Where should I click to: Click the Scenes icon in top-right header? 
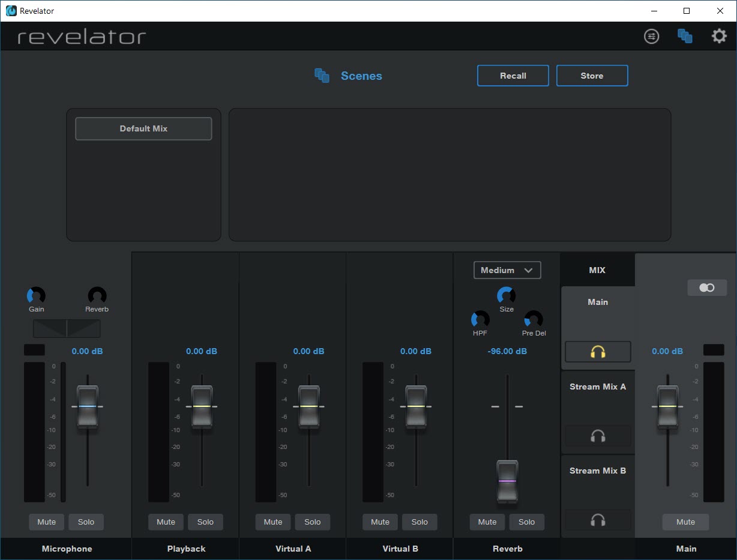685,37
